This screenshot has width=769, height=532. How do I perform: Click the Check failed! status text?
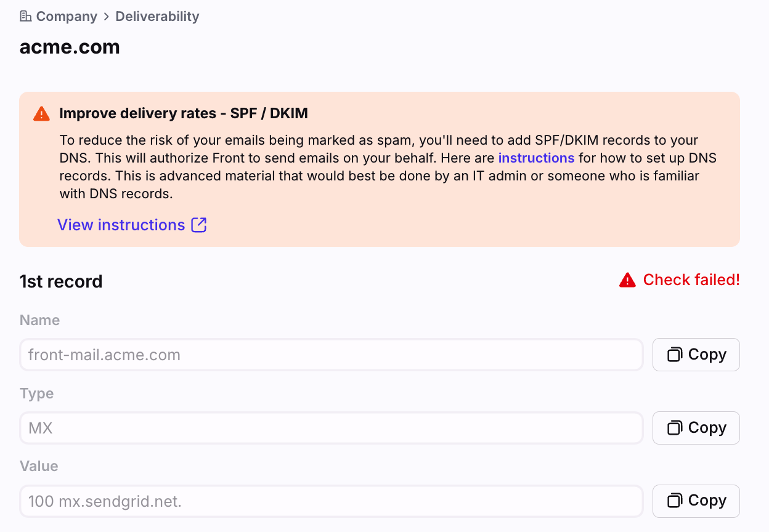coord(691,280)
